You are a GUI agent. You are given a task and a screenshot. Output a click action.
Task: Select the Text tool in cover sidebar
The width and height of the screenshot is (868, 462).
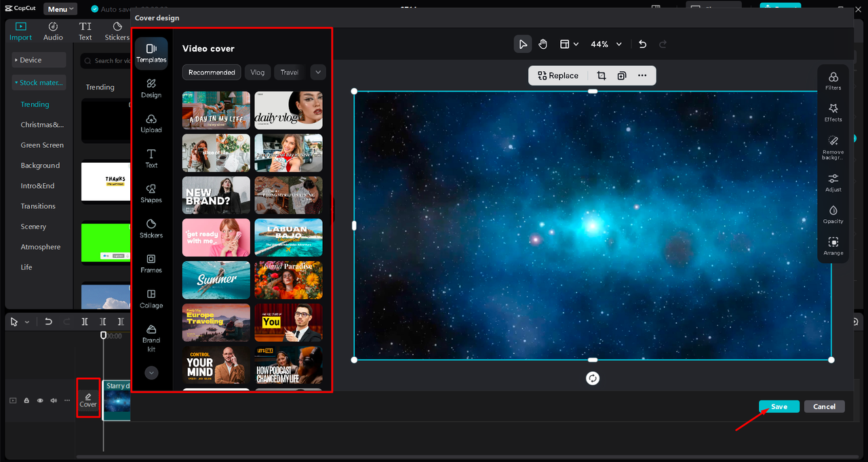pos(151,159)
